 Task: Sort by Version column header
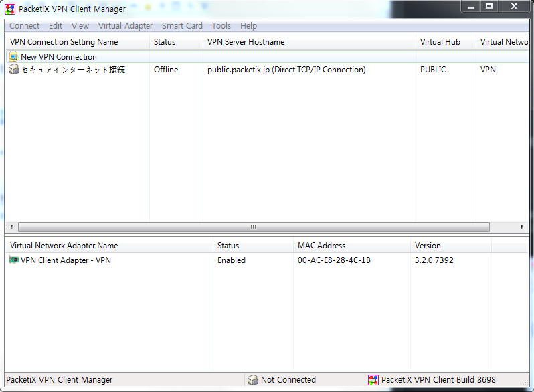(x=451, y=246)
